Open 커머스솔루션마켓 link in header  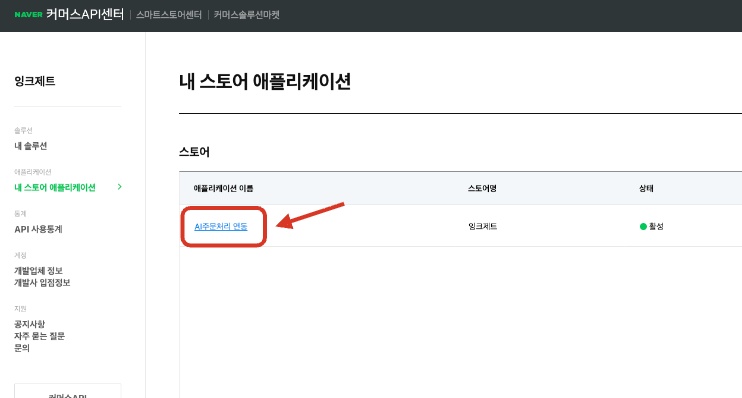pos(247,15)
